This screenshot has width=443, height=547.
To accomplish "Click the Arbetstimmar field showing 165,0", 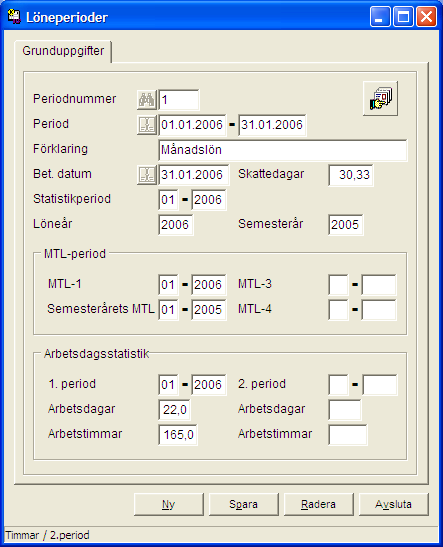I will coord(178,435).
